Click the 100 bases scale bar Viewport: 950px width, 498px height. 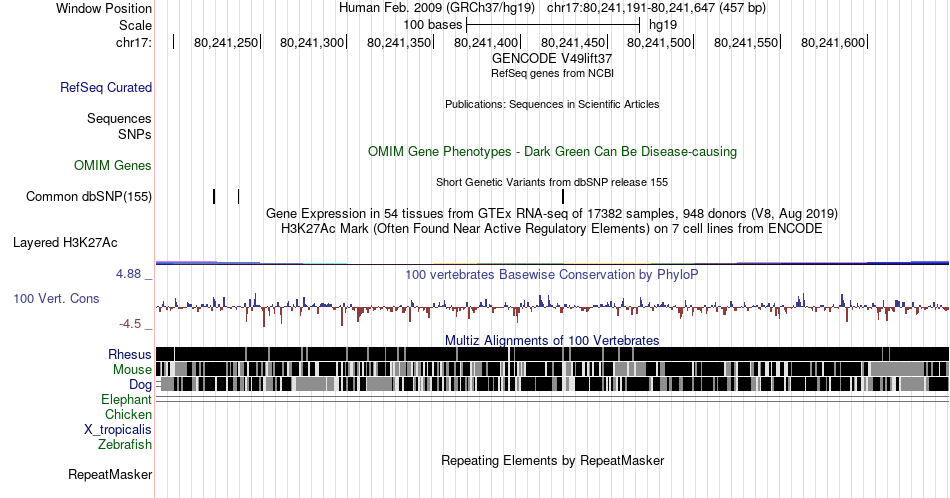coord(553,25)
